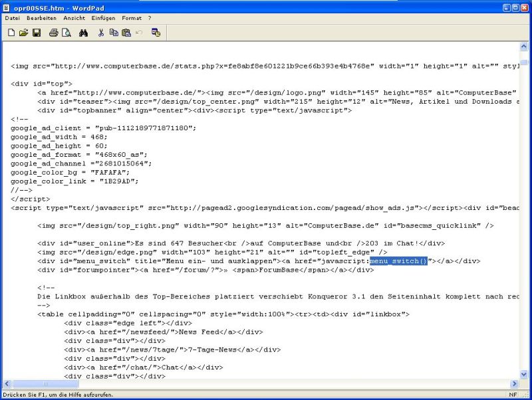Viewport: 532px width, 400px height.
Task: Paste clipboard with the Paste icon
Action: (x=126, y=33)
